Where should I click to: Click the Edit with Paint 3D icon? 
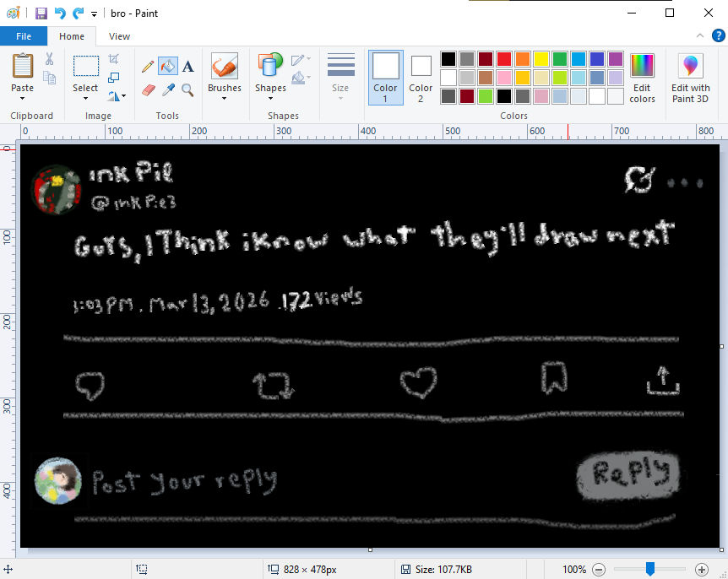690,66
